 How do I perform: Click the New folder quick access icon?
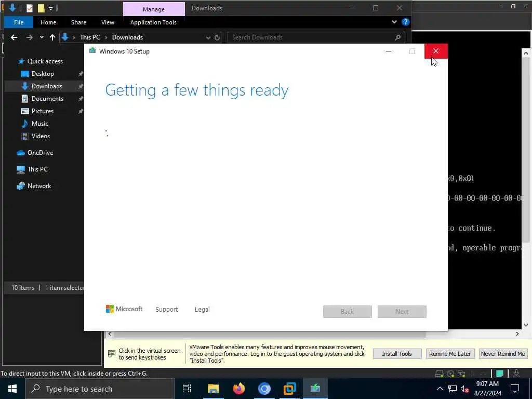[x=41, y=8]
